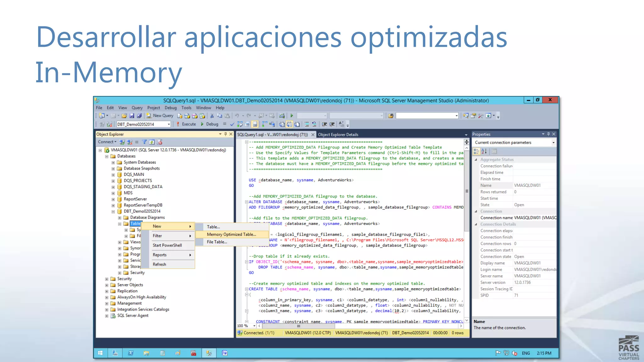
Task: Click Specify Values for Template Parameters icon
Action: tap(341, 124)
